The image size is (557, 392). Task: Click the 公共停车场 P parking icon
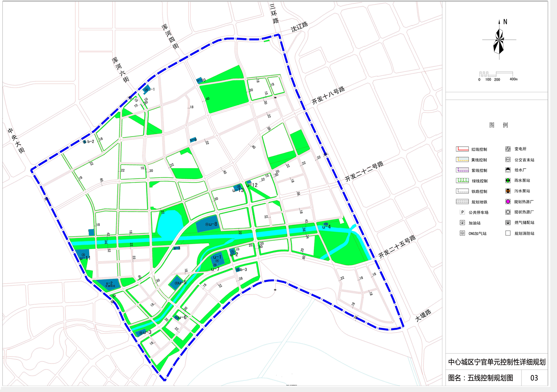pyautogui.click(x=462, y=212)
